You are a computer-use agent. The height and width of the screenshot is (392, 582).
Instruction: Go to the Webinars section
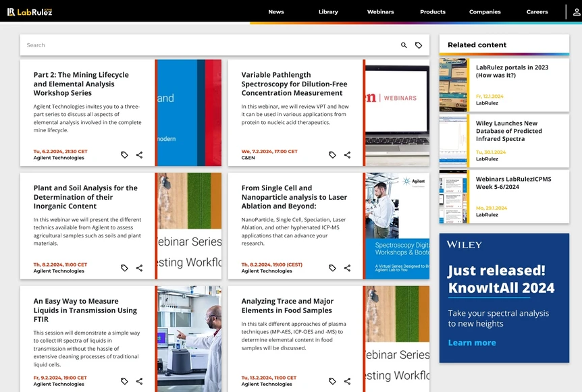tap(380, 12)
